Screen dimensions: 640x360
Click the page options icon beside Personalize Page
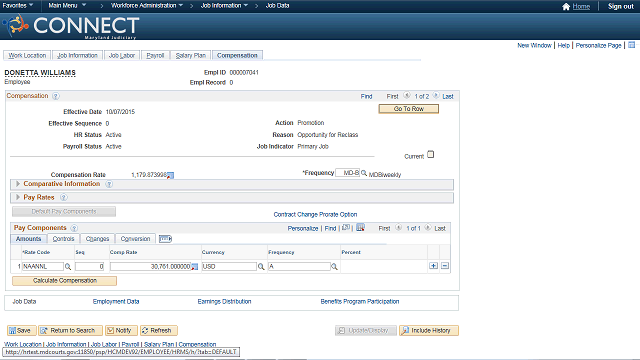(x=631, y=45)
